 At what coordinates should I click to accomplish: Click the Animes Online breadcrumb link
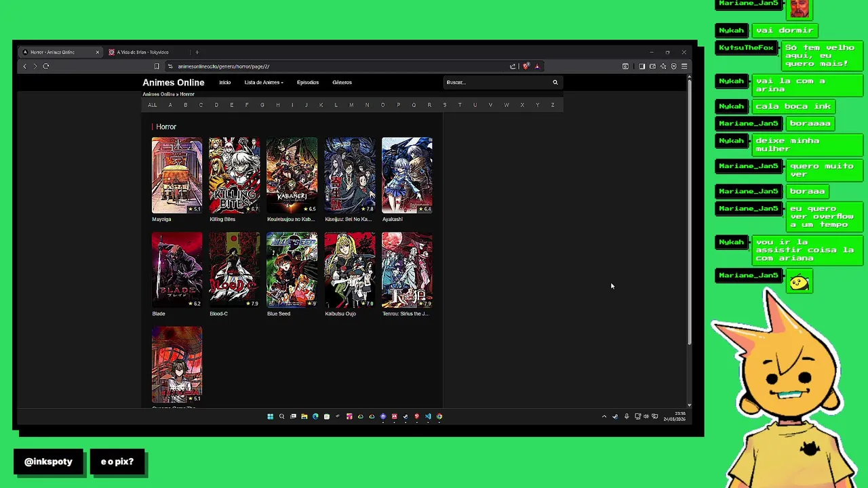tap(159, 94)
